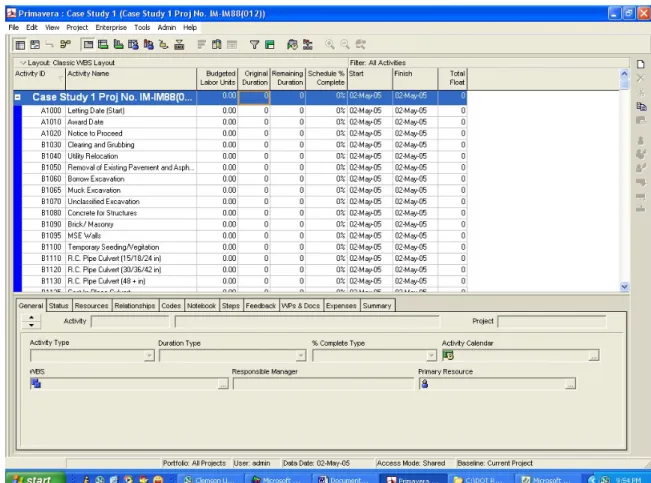The width and height of the screenshot is (651, 483).
Task: Click the Total Float column header
Action: coord(452,78)
